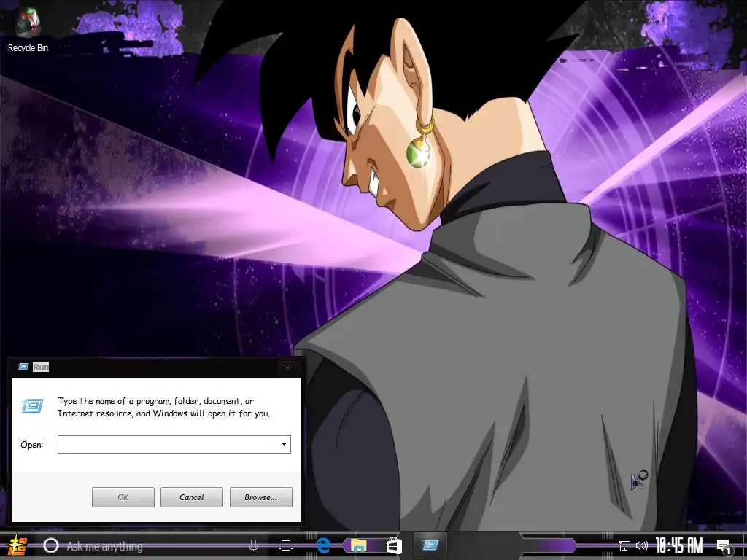Screen dimensions: 747x560
Task: Expand the Open combo box dropdown arrow
Action: click(x=284, y=444)
